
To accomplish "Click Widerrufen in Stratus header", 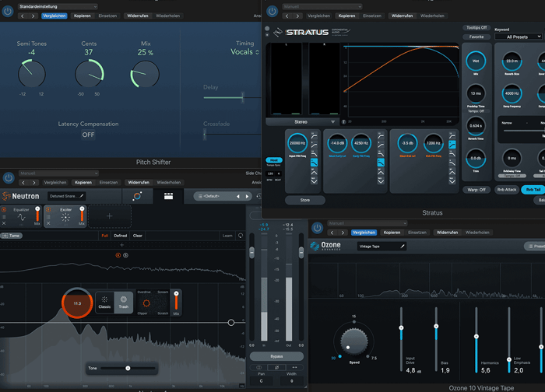I will point(403,16).
